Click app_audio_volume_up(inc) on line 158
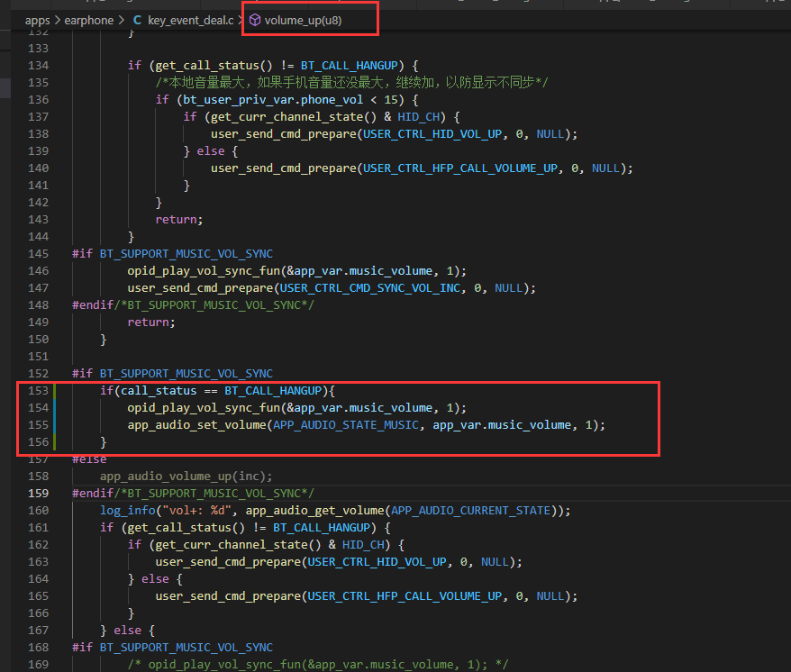 point(186,477)
